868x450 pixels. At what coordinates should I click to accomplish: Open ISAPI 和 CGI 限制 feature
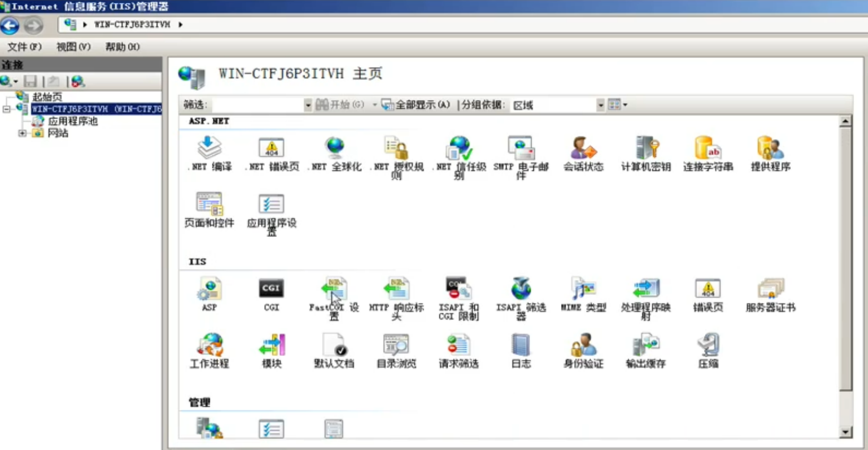(x=459, y=298)
